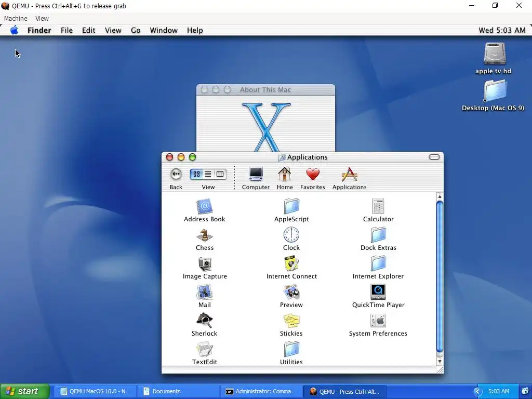
Task: Open the Utilities folder
Action: click(x=291, y=349)
